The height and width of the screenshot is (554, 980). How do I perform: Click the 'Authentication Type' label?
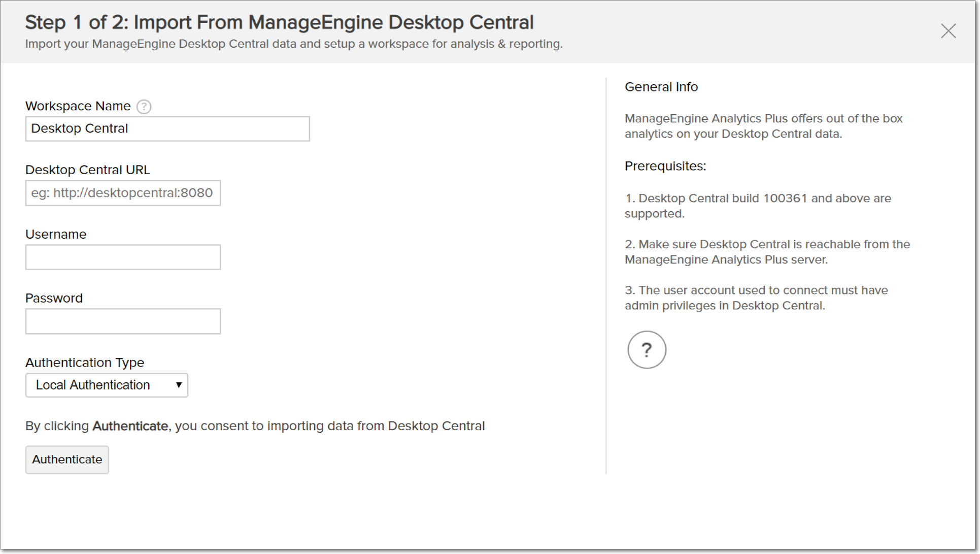(x=85, y=363)
